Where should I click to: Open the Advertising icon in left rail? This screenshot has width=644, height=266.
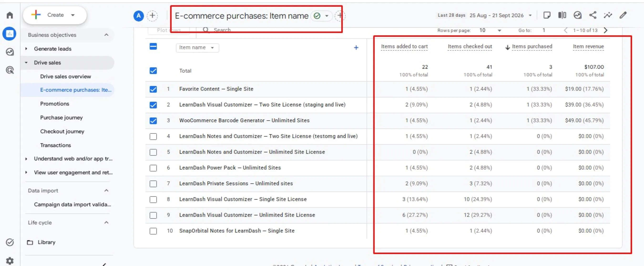coord(10,70)
